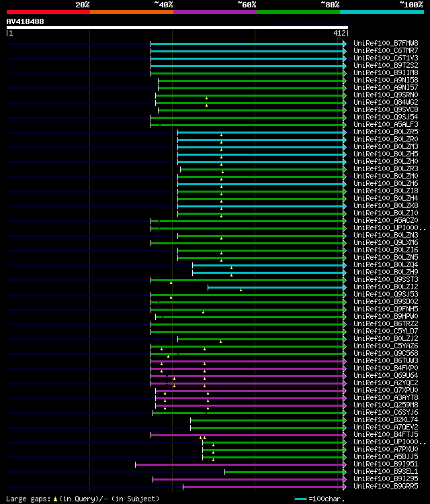The width and height of the screenshot is (430, 504).
Task: Select UniRef100_C5YAZ6 label
Action: tap(386, 346)
